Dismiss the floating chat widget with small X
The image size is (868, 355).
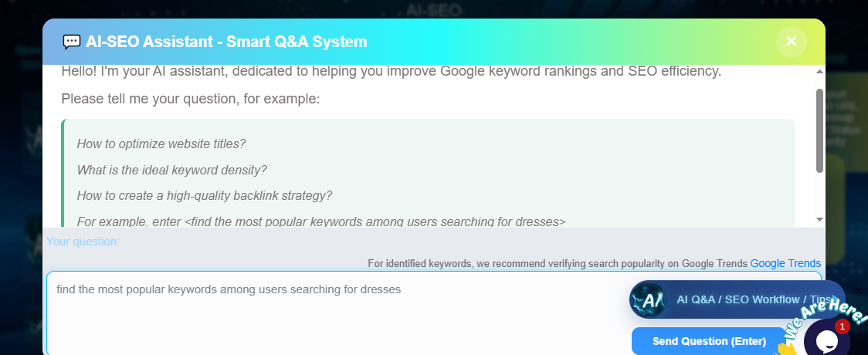[859, 291]
